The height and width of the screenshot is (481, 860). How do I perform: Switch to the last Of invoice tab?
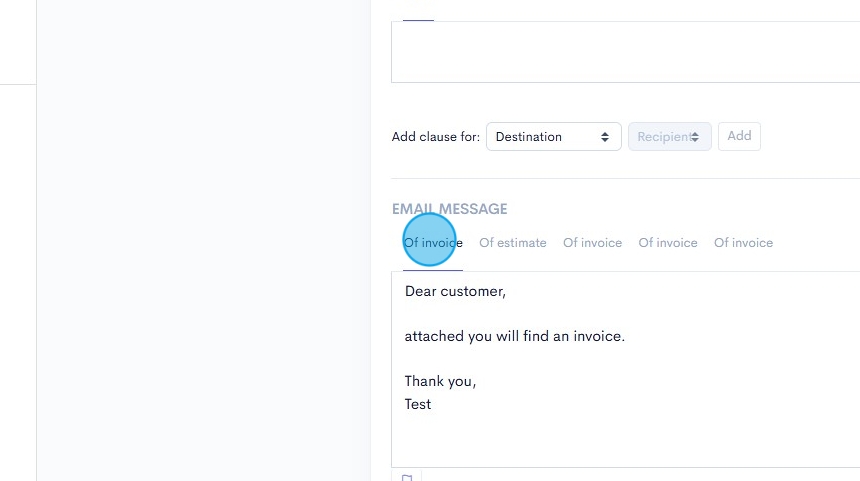pos(743,243)
